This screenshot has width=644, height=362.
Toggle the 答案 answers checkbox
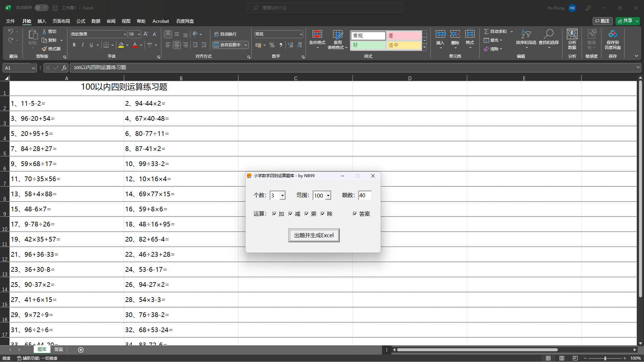(x=355, y=214)
